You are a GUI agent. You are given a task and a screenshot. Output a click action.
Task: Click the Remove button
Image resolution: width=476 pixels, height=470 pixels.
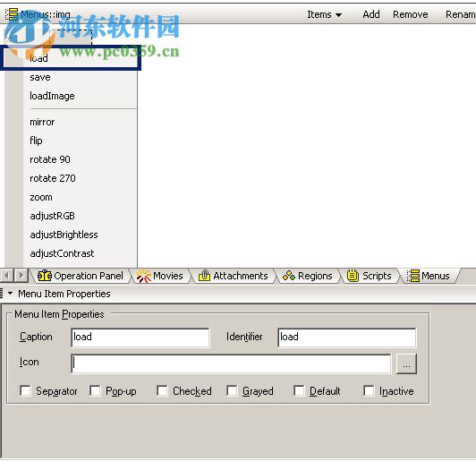pos(411,14)
